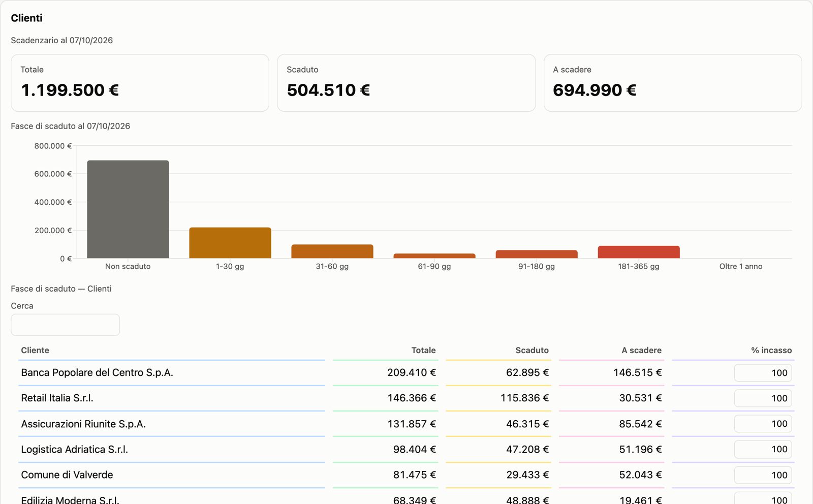Select client Assicurazioni Riunite S.p.A.
Viewport: 813px width, 504px height.
pos(83,424)
